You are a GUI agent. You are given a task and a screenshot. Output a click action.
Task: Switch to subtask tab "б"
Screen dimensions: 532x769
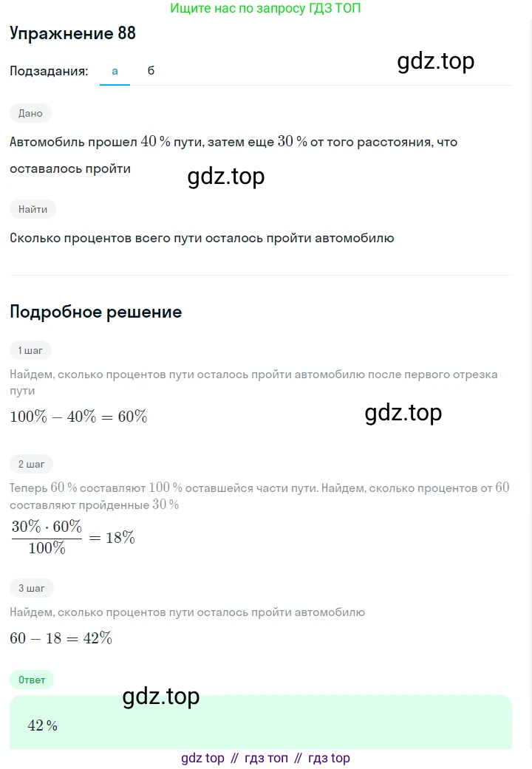click(151, 71)
